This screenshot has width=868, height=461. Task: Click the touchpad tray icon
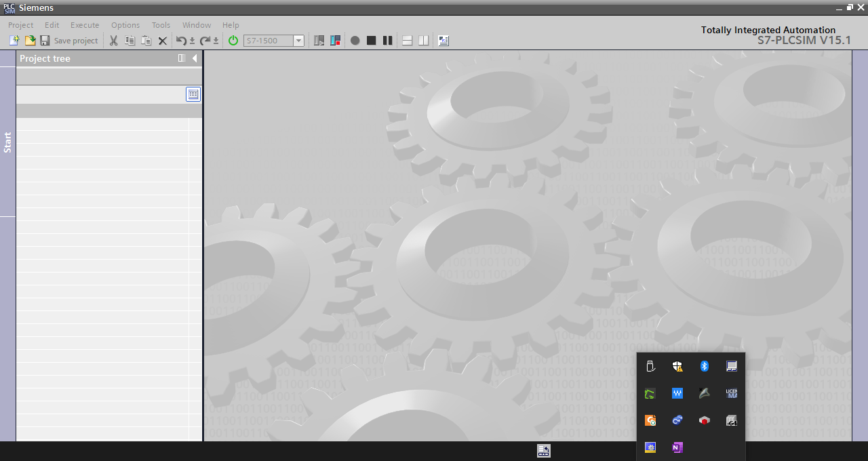[x=731, y=366]
